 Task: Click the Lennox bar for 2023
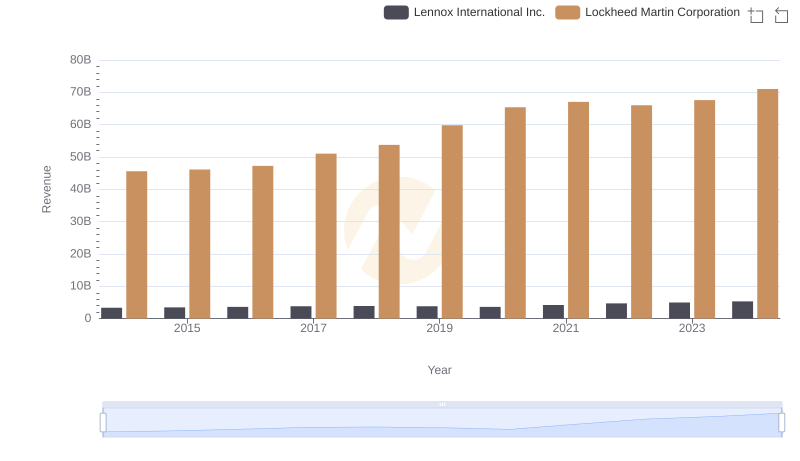[x=680, y=310]
